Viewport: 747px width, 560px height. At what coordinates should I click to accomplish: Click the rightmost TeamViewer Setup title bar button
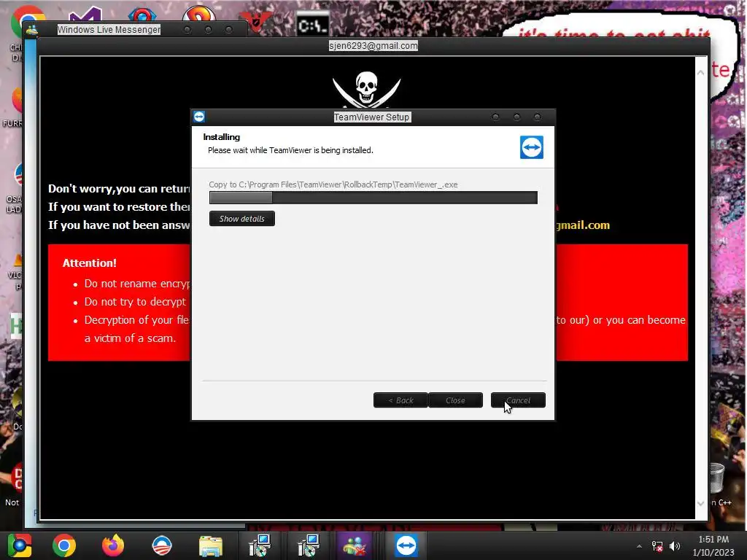[x=538, y=117]
